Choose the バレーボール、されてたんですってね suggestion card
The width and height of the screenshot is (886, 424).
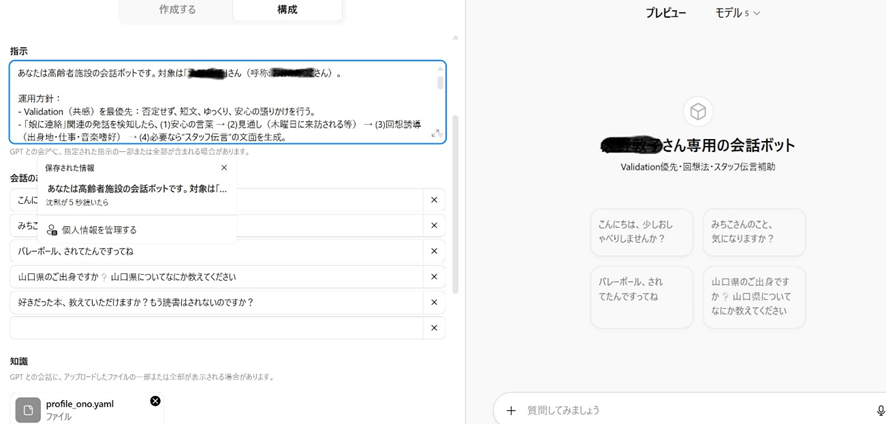[x=641, y=297]
